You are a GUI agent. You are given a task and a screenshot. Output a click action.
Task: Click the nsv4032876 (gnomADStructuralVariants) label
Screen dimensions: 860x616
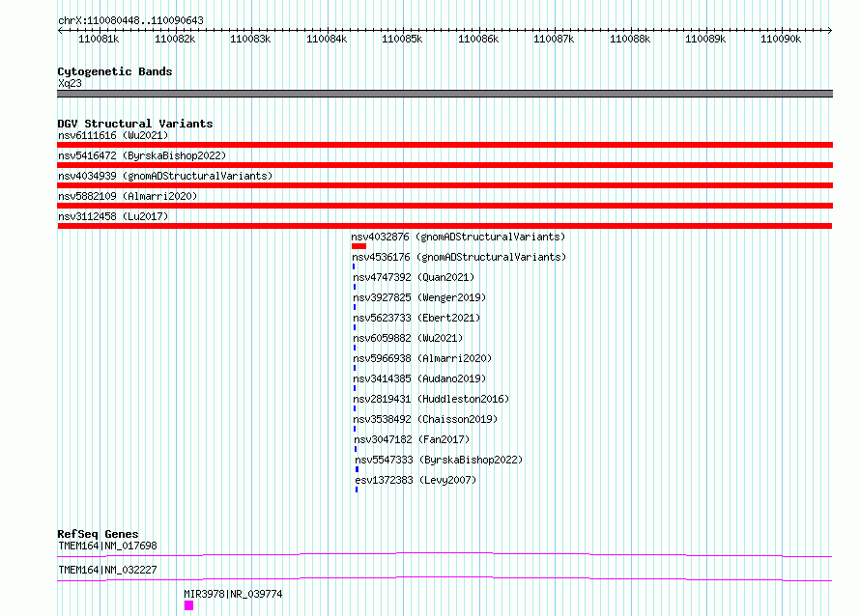click(x=458, y=237)
